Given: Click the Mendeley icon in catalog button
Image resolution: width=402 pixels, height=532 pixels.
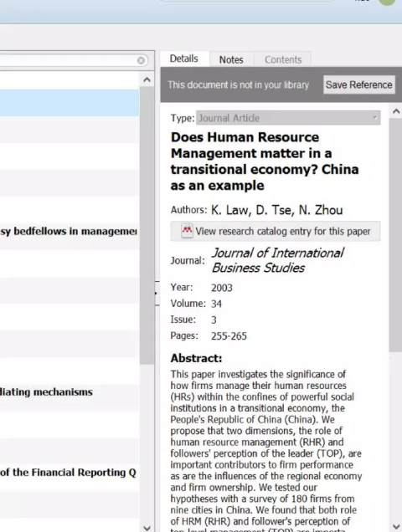Looking at the screenshot, I should pos(188,231).
